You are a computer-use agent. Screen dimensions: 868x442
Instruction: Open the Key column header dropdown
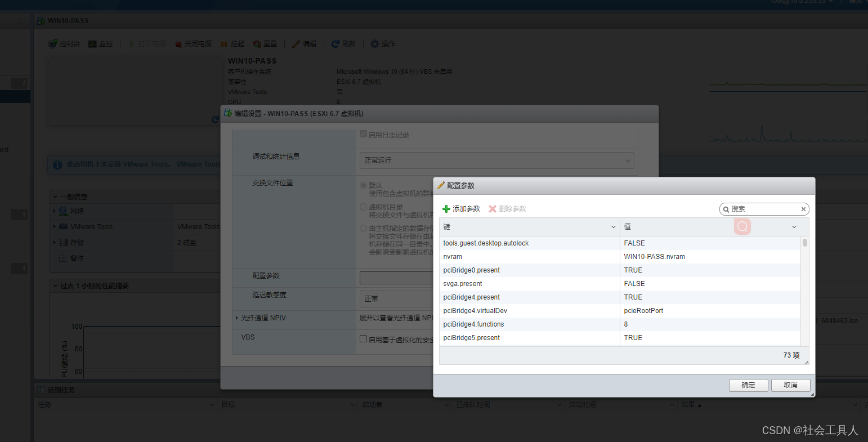(x=614, y=227)
